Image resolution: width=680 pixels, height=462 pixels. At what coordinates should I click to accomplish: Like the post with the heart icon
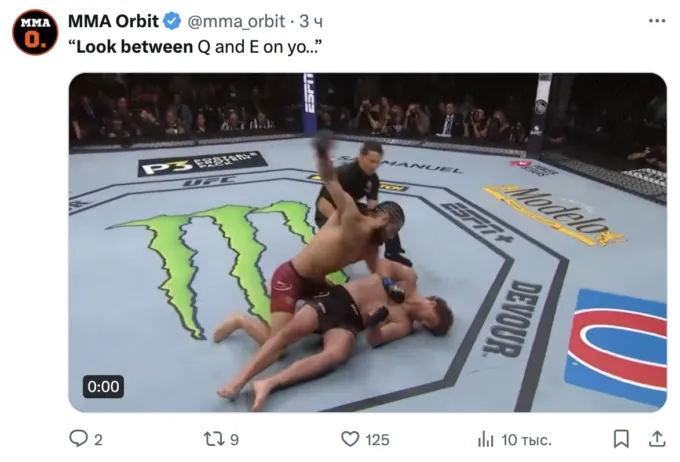coord(350,439)
